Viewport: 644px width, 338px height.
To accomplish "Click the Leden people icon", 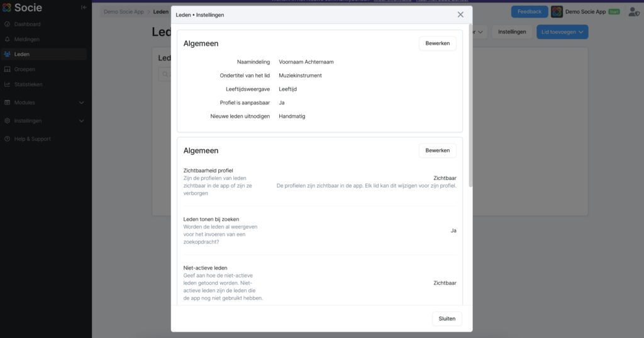I will (x=7, y=54).
